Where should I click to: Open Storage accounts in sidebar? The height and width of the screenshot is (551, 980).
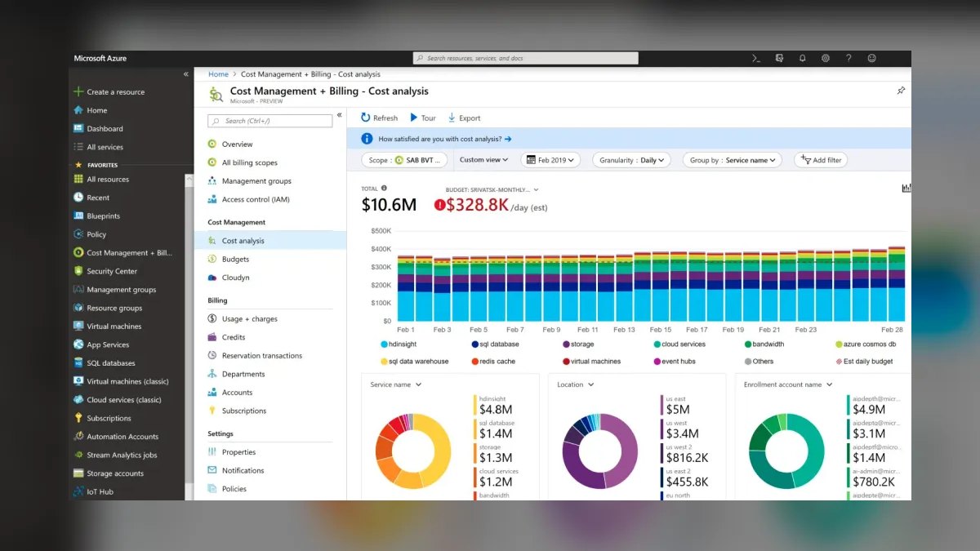tap(115, 473)
